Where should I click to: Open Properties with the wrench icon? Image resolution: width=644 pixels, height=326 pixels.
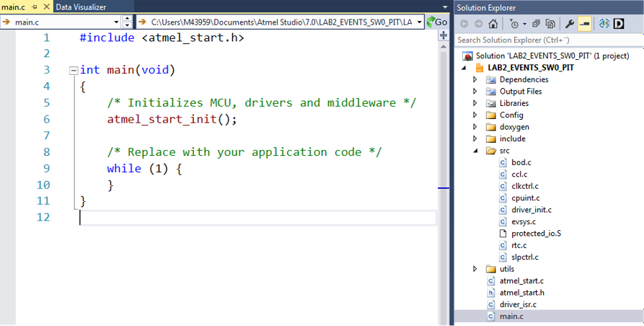click(570, 24)
